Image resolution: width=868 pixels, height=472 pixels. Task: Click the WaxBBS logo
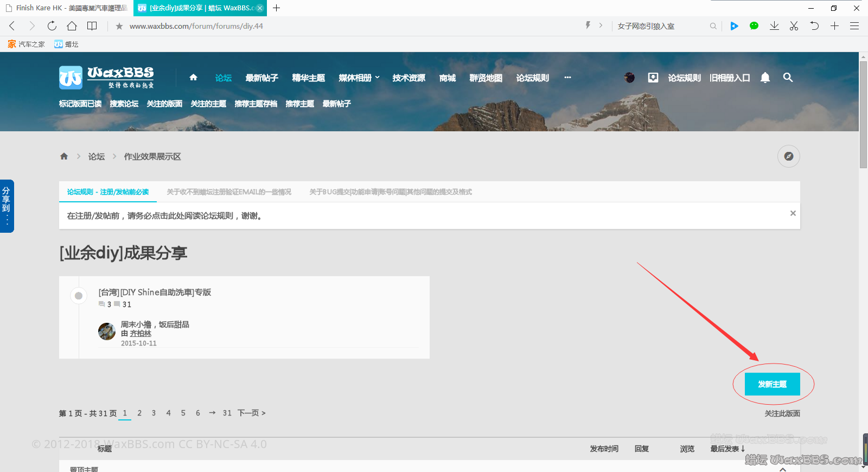point(106,78)
